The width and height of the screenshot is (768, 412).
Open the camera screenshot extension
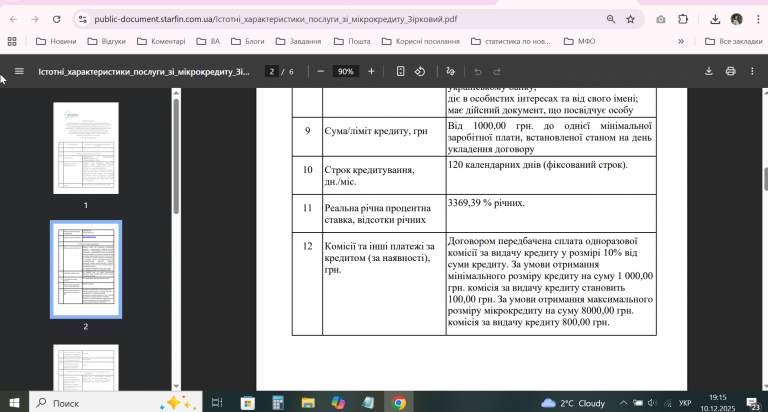pyautogui.click(x=661, y=19)
